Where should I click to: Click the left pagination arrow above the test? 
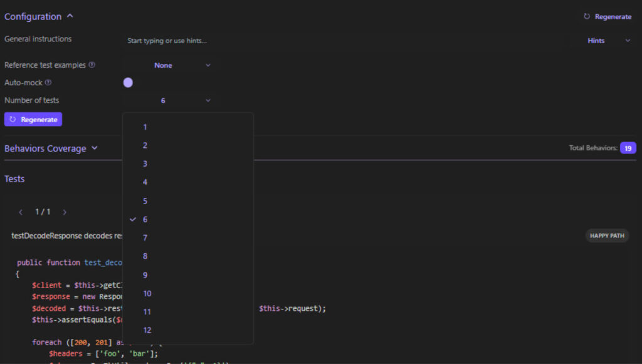(x=20, y=212)
